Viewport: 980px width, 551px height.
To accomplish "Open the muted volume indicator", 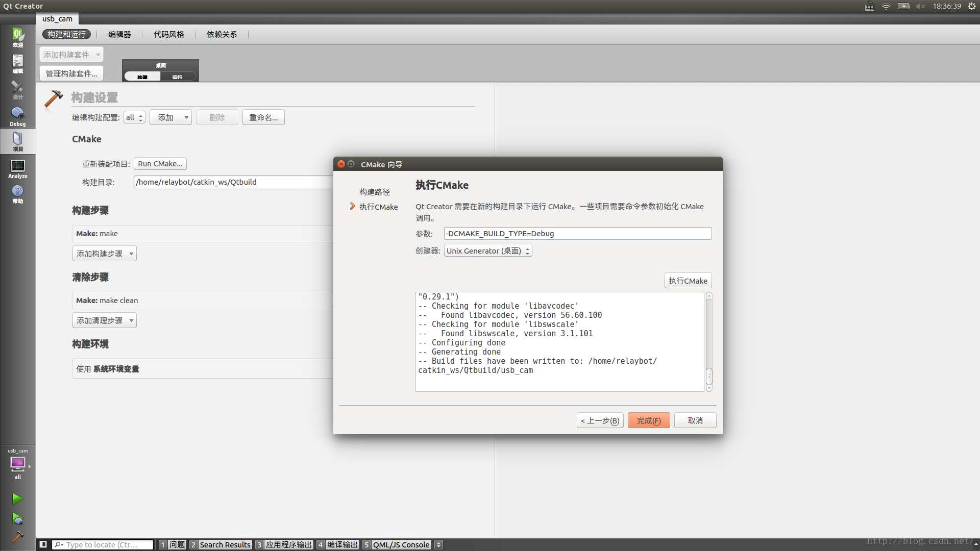I will [920, 6].
